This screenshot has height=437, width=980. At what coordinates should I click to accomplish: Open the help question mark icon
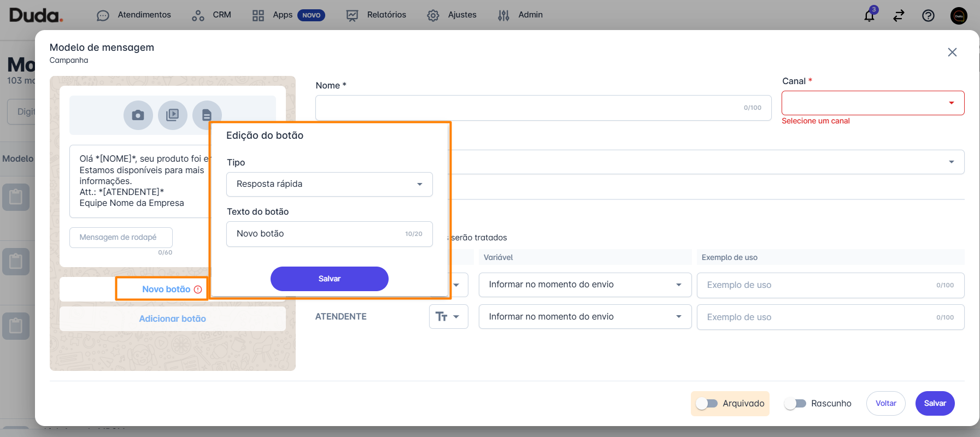[x=928, y=15]
